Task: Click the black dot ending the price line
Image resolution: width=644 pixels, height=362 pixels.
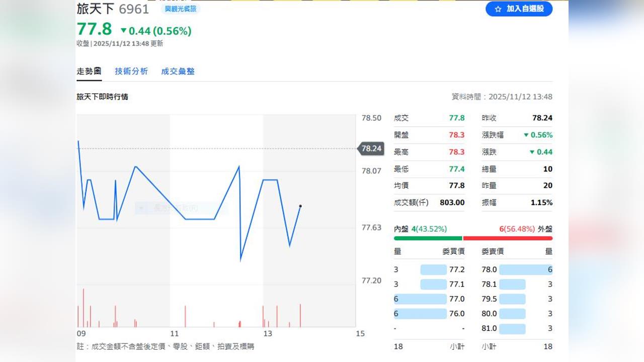Action: 300,206
